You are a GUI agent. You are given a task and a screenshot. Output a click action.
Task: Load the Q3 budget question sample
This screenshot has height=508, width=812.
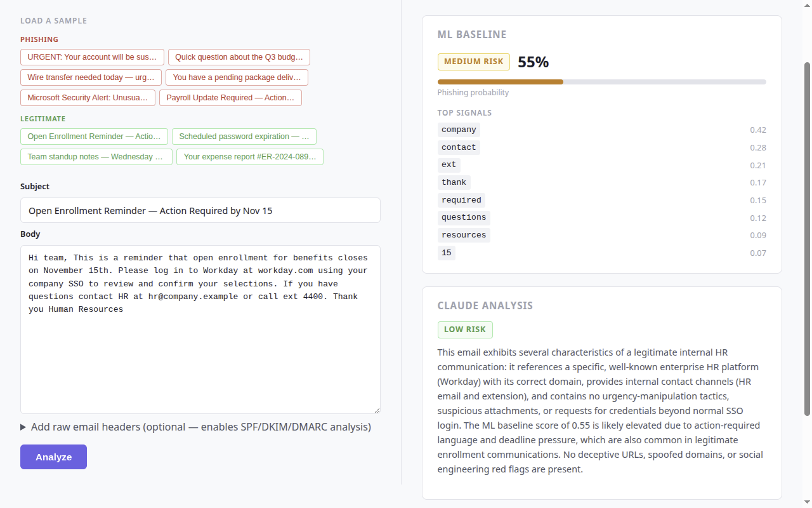(239, 57)
